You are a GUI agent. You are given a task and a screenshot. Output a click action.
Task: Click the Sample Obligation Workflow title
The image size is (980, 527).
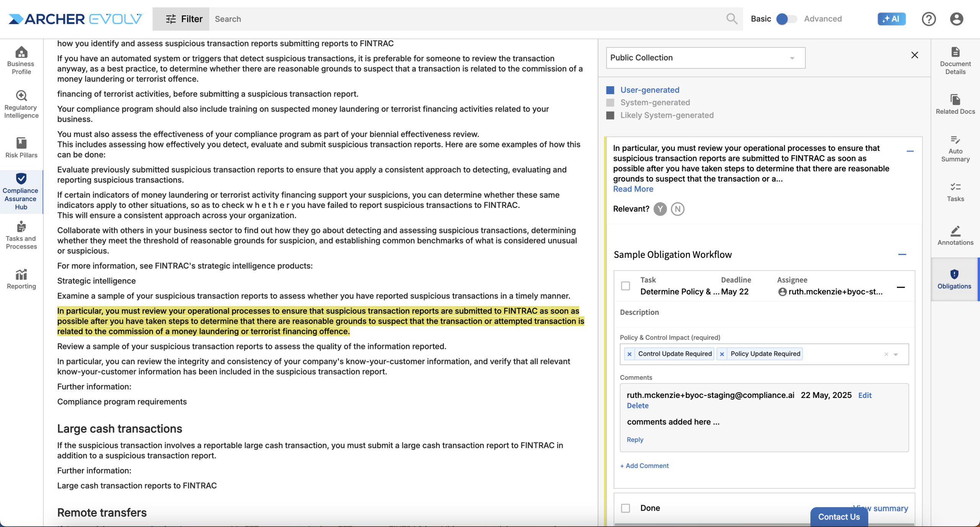673,255
